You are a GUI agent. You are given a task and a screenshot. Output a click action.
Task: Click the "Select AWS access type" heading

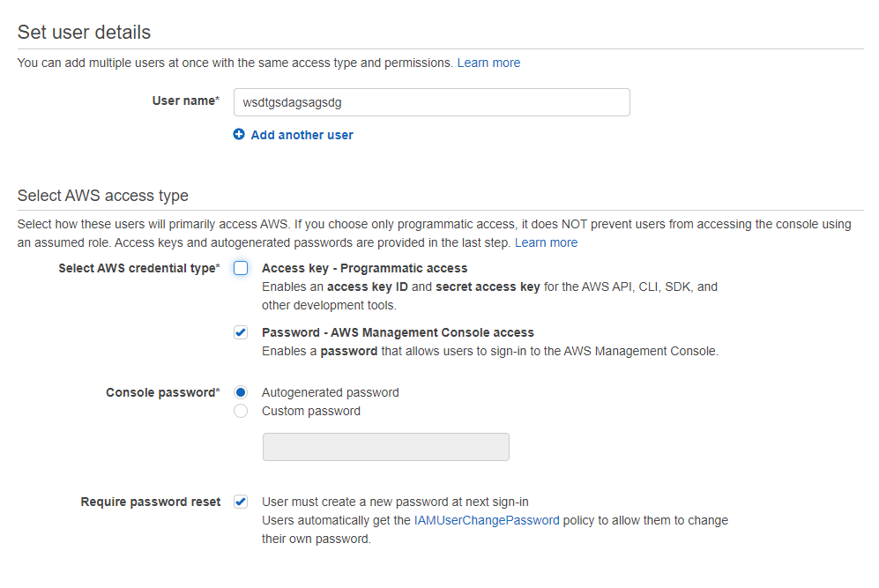pos(102,196)
